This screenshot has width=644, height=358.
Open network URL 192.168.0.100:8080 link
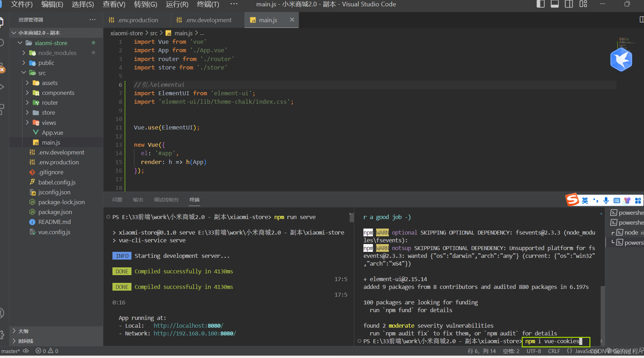pyautogui.click(x=195, y=333)
